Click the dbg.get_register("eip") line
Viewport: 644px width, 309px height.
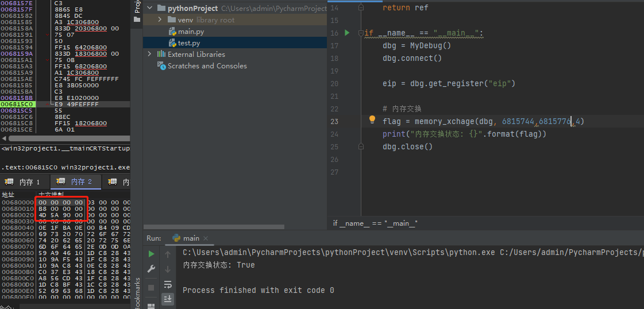(449, 84)
